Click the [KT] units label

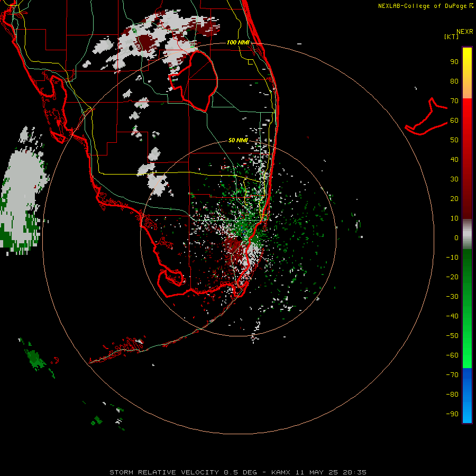point(451,36)
